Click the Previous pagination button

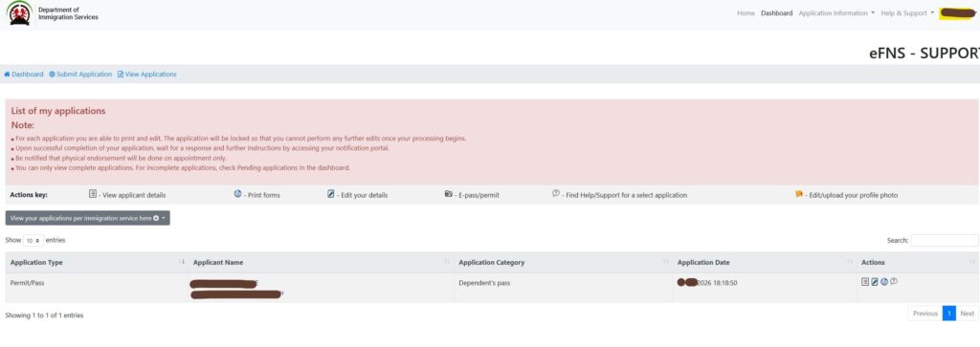point(925,314)
